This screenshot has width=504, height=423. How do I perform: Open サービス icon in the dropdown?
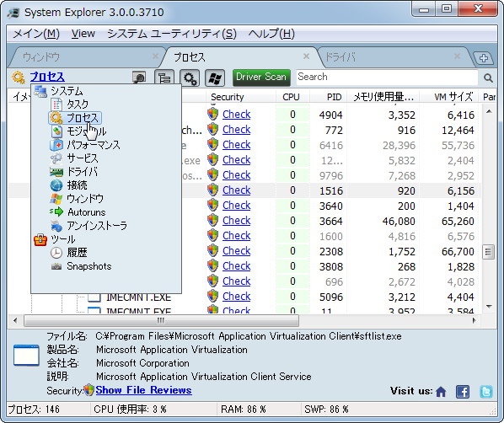pos(56,158)
